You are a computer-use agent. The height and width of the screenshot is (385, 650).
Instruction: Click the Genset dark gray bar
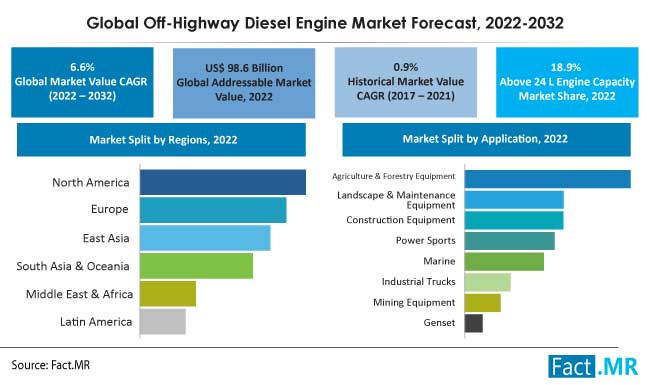tap(474, 323)
